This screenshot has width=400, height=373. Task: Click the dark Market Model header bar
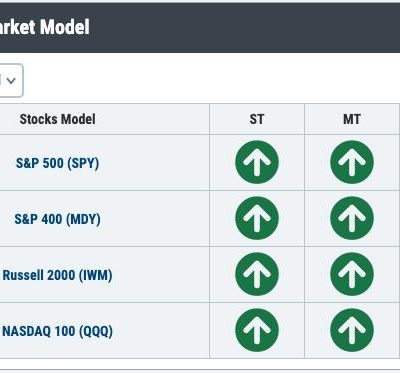200,28
